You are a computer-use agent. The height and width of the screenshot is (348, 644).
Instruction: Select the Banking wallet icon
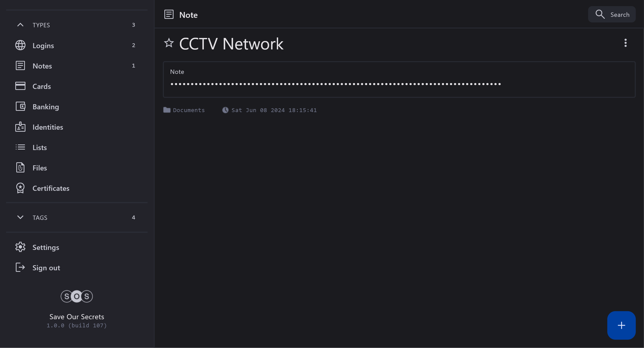tap(20, 106)
